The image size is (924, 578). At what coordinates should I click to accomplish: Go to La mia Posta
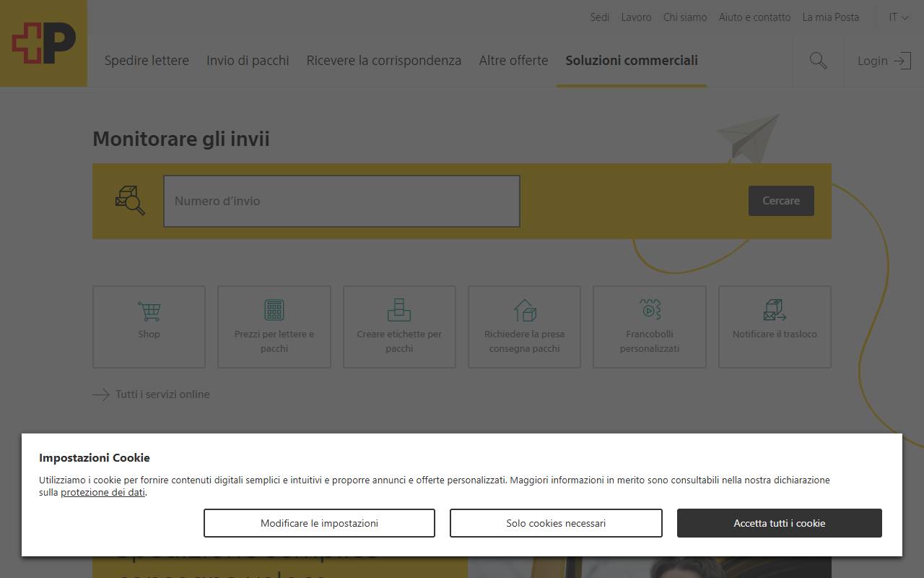[x=831, y=17]
